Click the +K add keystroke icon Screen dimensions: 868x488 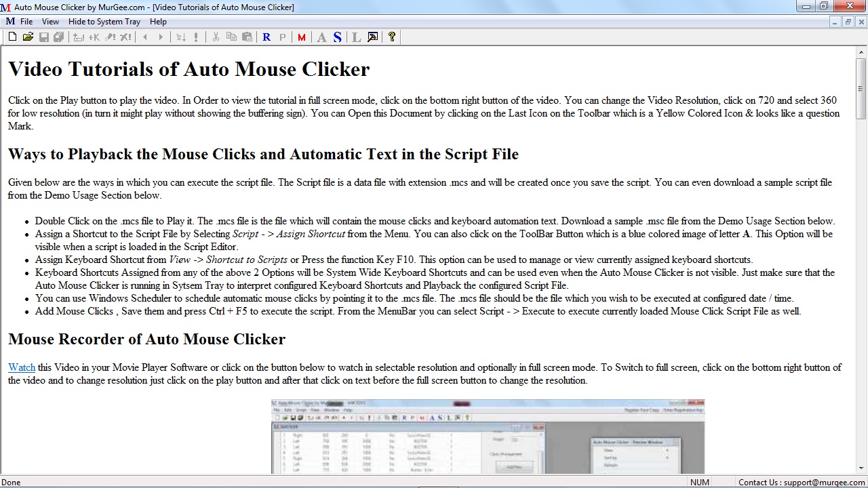tap(94, 37)
